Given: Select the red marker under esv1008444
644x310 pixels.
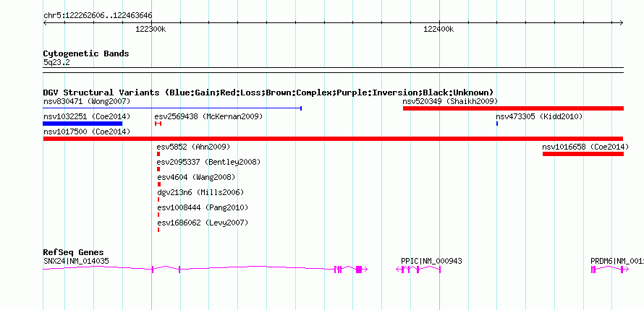Looking at the screenshot, I should coord(158,215).
